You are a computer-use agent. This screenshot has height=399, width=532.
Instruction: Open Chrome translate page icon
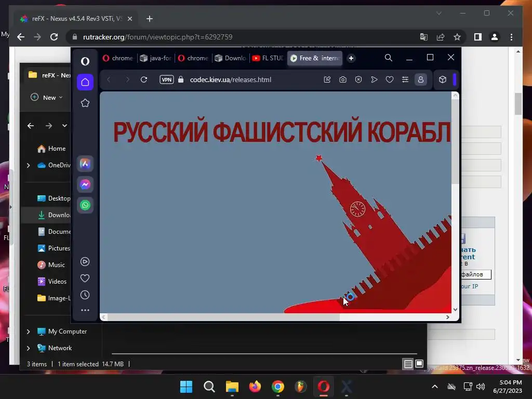coord(424,37)
